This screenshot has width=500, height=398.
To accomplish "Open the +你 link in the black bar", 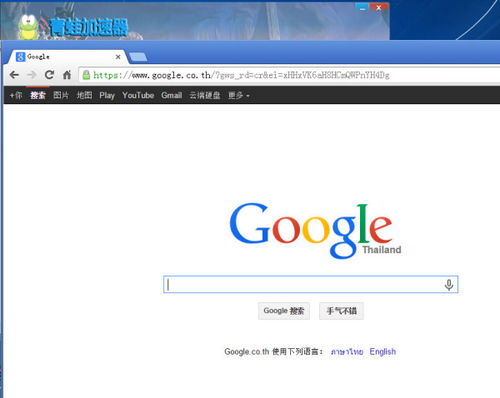I will point(16,95).
